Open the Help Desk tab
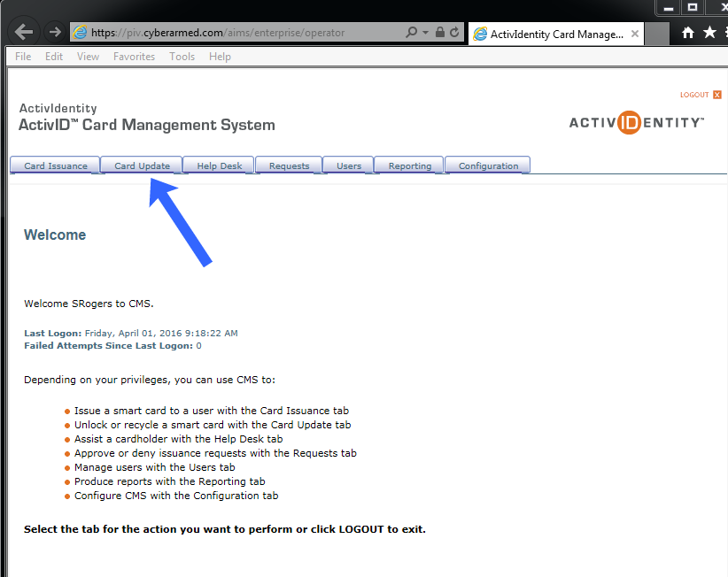 point(219,165)
